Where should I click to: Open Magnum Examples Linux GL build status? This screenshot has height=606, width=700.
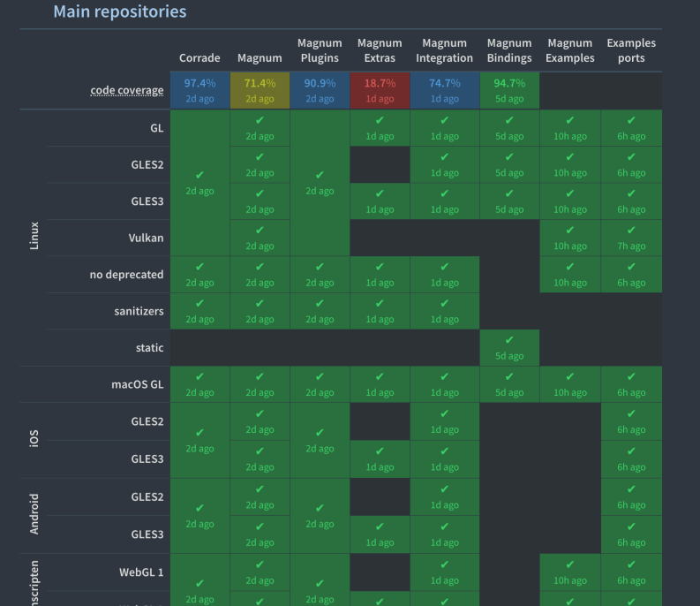tap(570, 128)
